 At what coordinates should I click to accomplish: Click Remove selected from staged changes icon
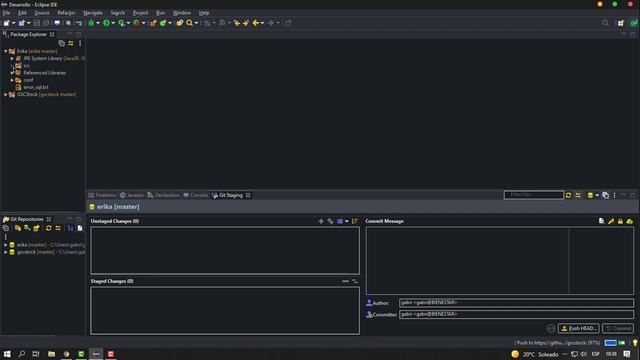(345, 281)
